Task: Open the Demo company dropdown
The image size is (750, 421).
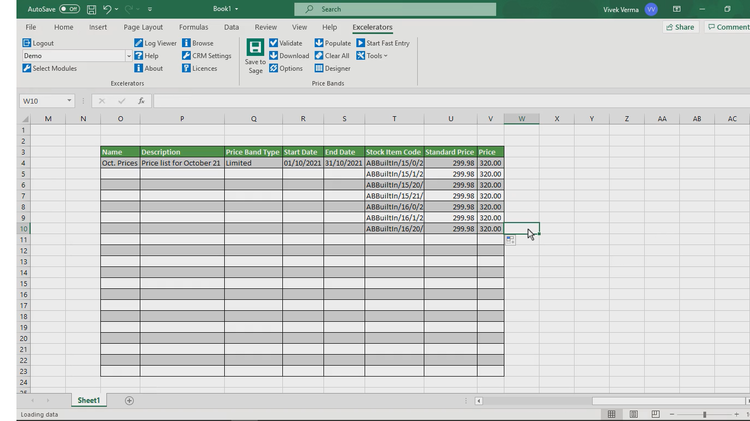Action: click(129, 56)
